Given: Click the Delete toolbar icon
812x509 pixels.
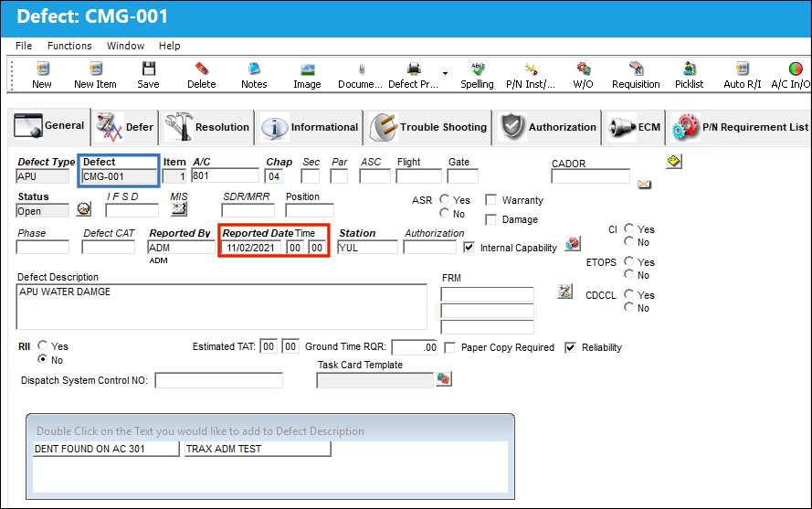Looking at the screenshot, I should (x=202, y=75).
